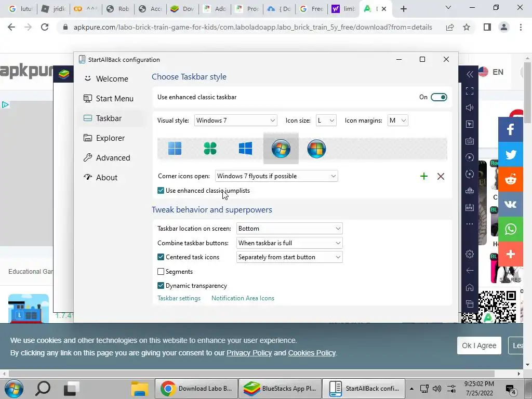Click BlueStacks home icon in sidebar
The width and height of the screenshot is (532, 399).
(470, 287)
